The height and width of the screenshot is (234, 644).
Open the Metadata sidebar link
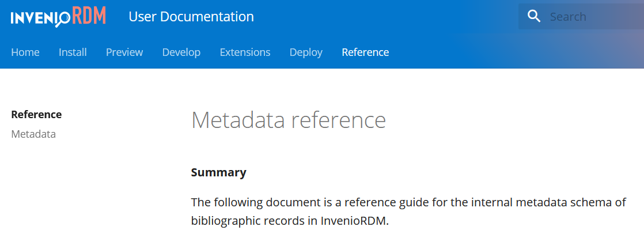click(33, 134)
